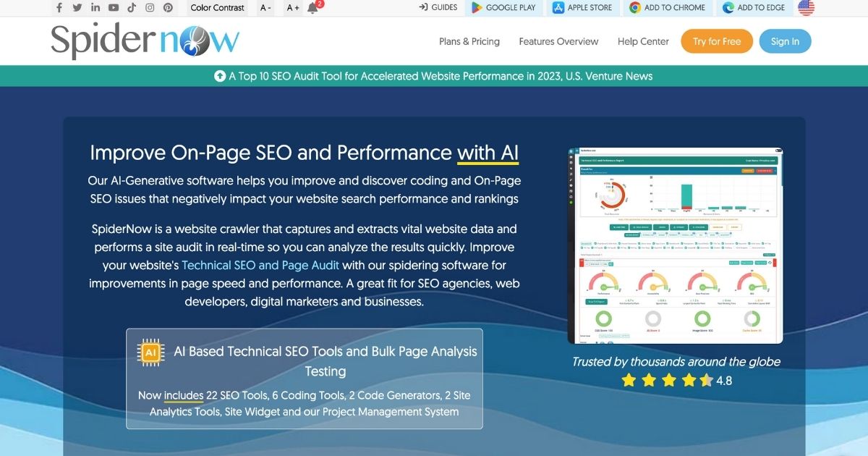Open the Apple Store button
Image resolution: width=868 pixels, height=456 pixels.
(x=582, y=8)
